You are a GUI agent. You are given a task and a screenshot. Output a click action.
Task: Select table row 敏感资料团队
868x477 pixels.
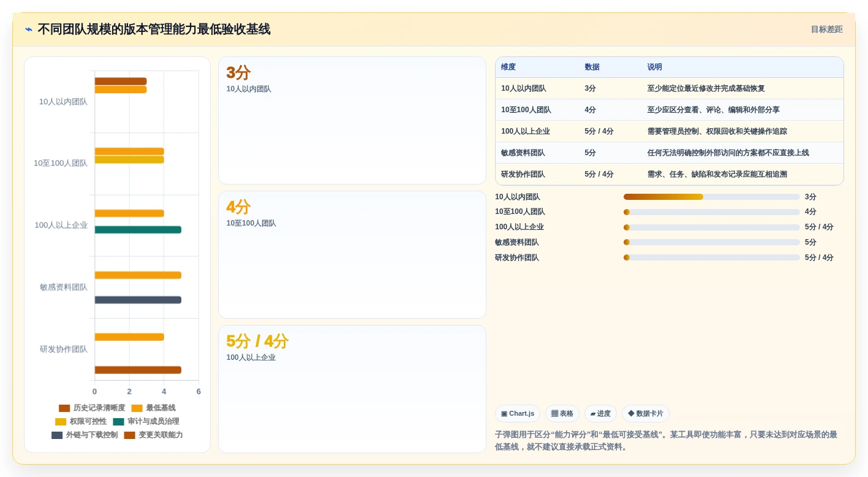point(670,153)
